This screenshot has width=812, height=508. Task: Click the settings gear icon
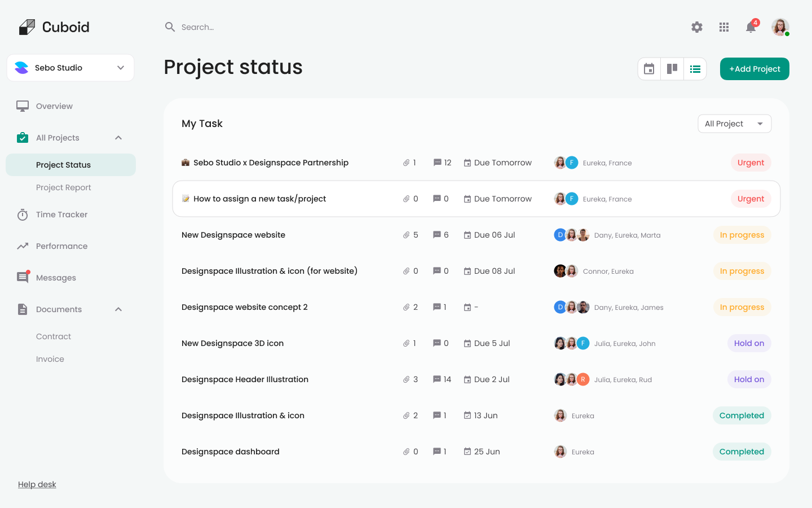(696, 27)
